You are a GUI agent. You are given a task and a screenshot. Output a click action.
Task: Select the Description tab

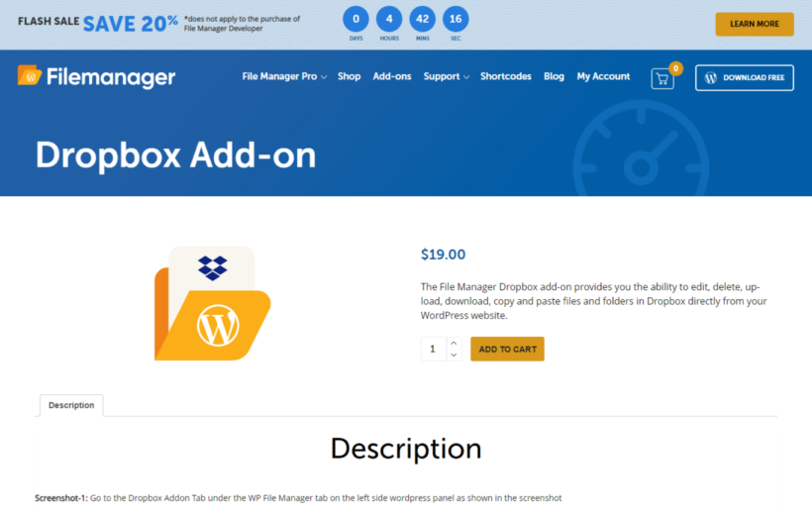[71, 405]
